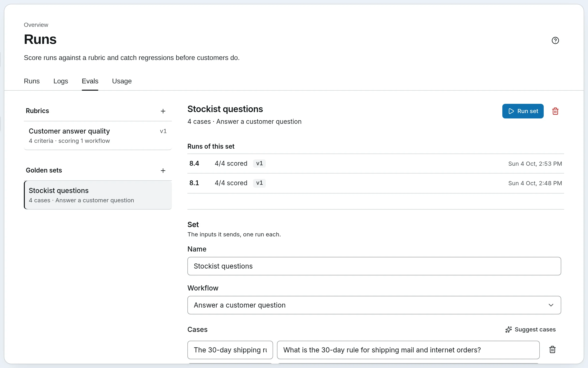The width and height of the screenshot is (588, 368).
Task: Click the Name input field
Action: [x=374, y=266]
